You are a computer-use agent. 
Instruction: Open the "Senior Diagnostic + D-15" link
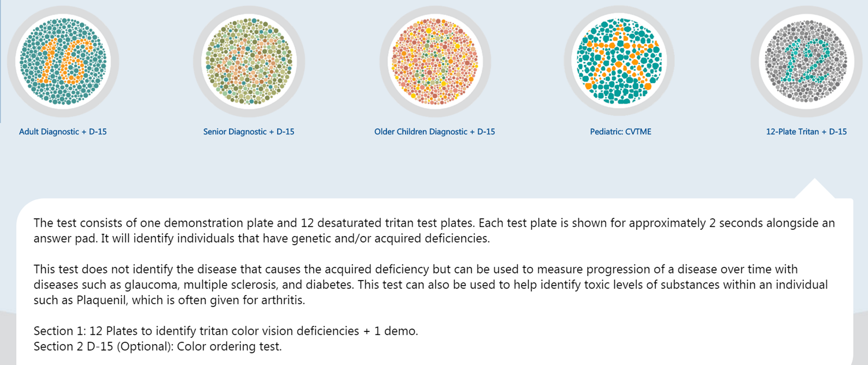[x=249, y=132]
